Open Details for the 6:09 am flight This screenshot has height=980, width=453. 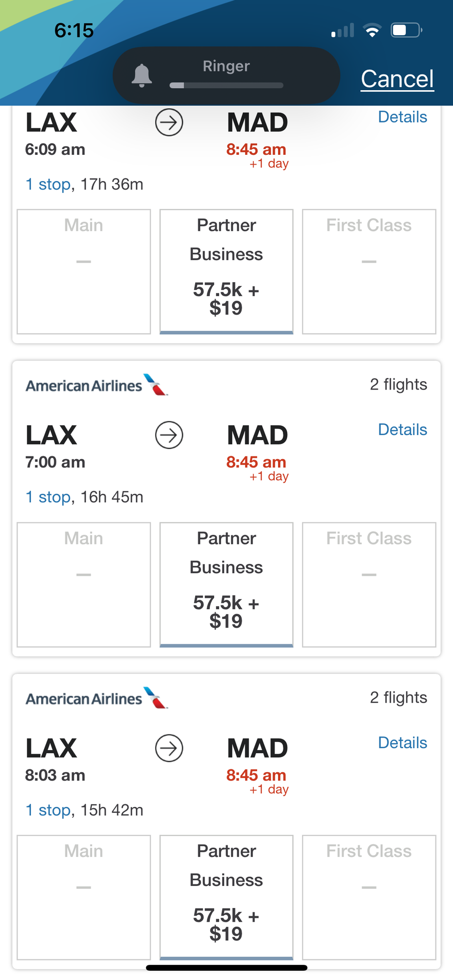coord(402,117)
